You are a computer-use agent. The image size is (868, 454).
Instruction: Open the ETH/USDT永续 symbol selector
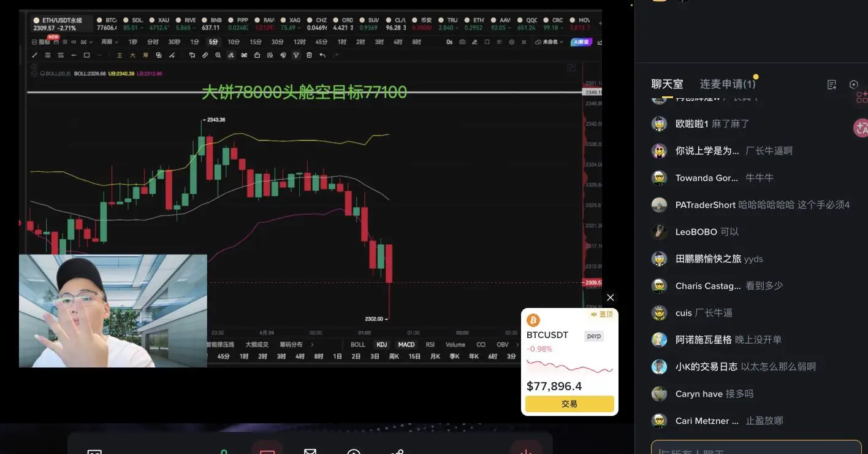coord(63,24)
